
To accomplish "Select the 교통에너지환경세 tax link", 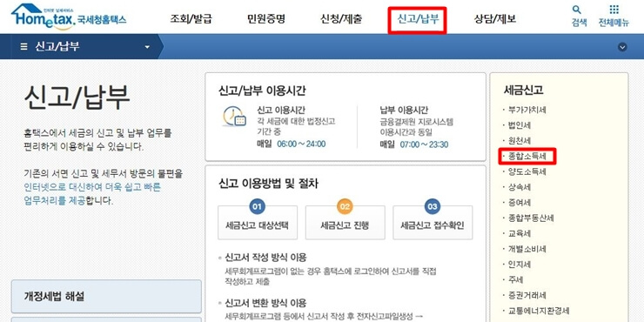I will click(539, 311).
